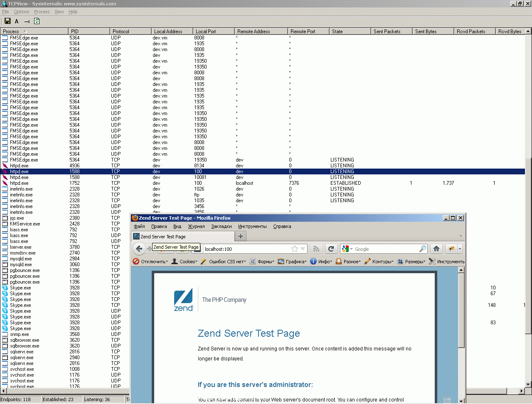Select the lserver.exe process row

point(64,247)
